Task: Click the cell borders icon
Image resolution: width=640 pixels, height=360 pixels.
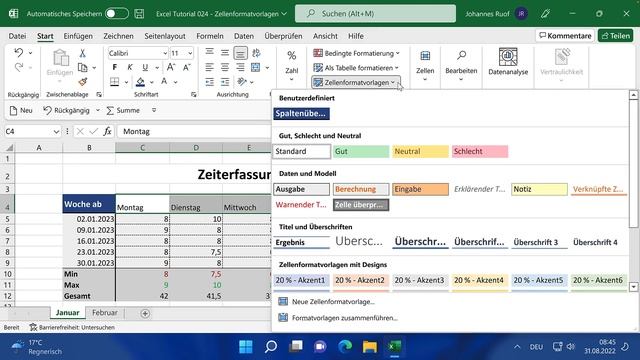Action: click(x=115, y=82)
